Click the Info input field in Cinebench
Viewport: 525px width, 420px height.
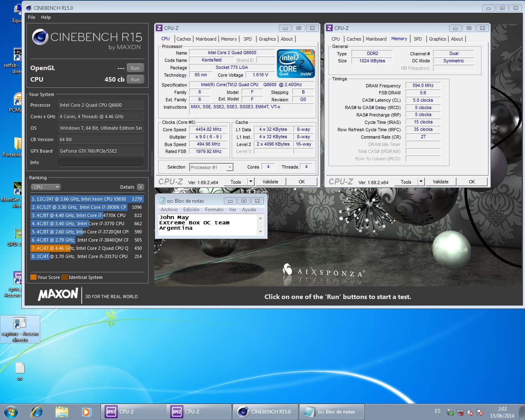[100, 162]
